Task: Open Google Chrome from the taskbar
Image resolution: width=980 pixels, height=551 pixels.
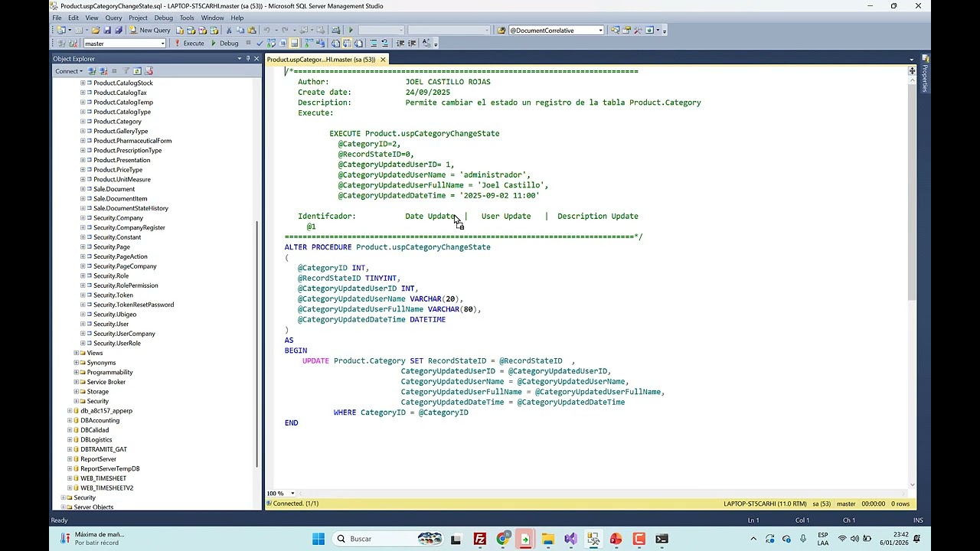Action: pos(503,539)
